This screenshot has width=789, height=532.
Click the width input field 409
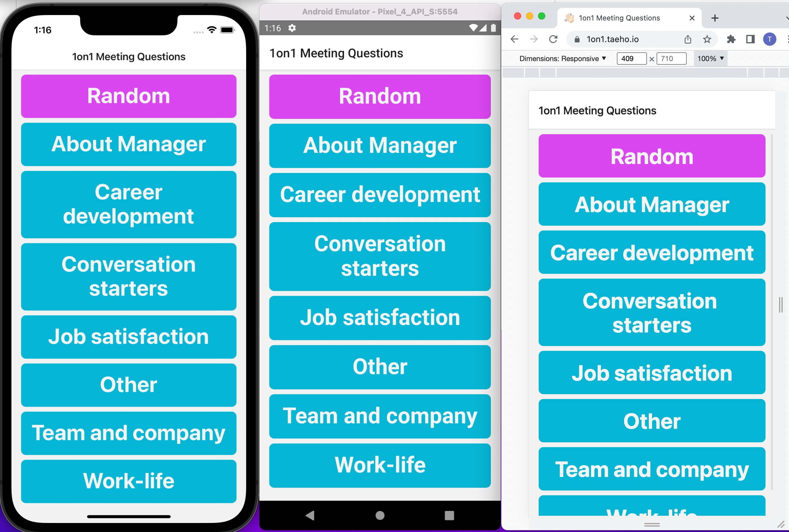point(631,58)
